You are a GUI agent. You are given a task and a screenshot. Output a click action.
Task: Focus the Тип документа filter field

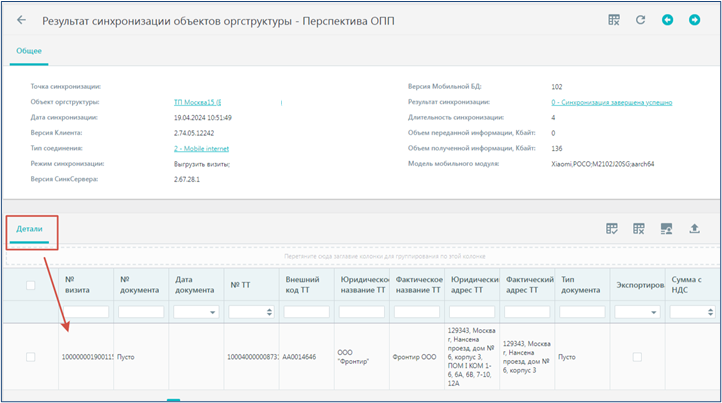pyautogui.click(x=582, y=312)
